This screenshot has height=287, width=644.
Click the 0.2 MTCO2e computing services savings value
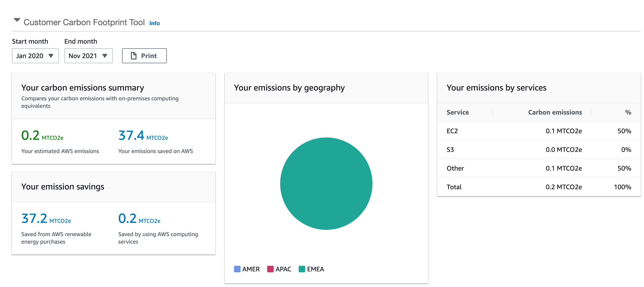139,218
